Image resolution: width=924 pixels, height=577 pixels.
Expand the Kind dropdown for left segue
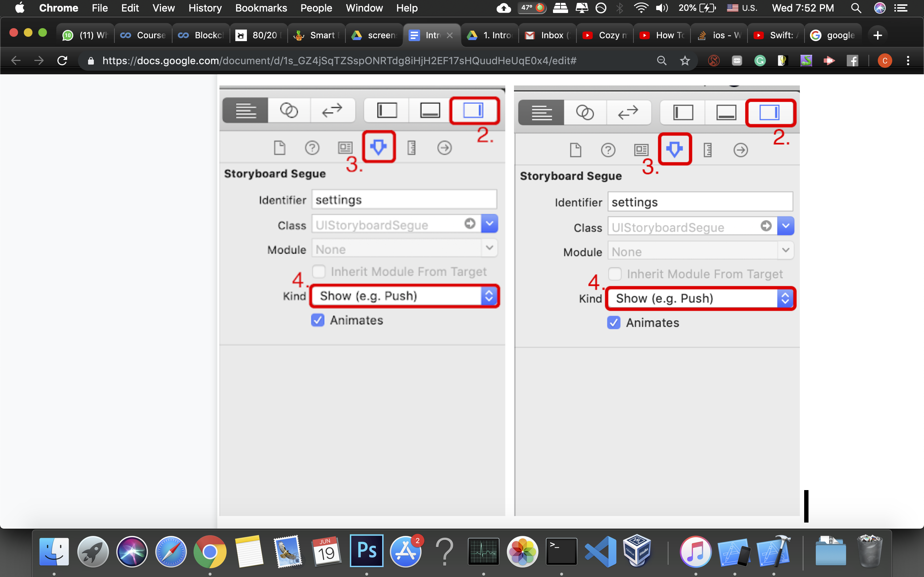[x=490, y=296]
